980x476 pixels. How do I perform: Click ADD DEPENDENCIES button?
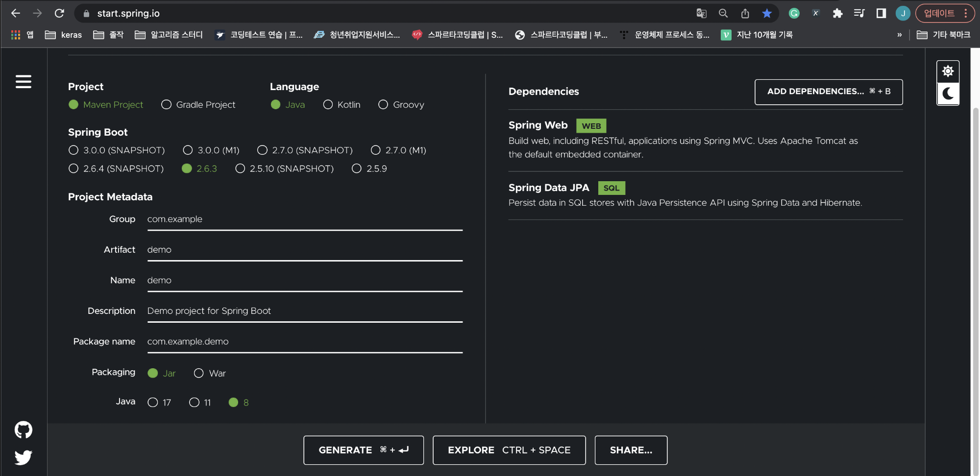pyautogui.click(x=829, y=92)
